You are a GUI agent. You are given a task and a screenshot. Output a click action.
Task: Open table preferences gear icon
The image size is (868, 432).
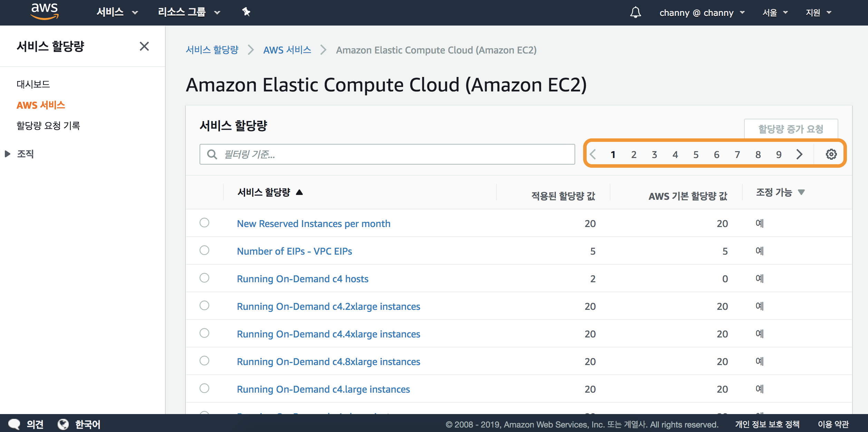(x=831, y=154)
